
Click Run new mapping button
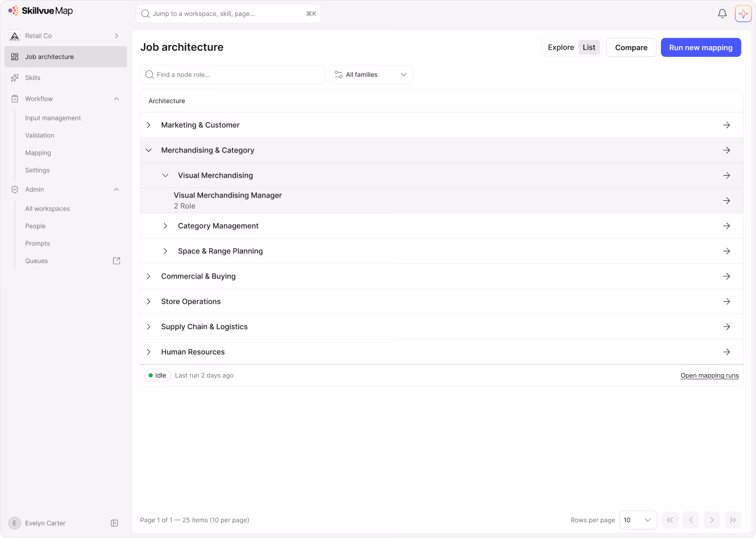[x=701, y=47]
